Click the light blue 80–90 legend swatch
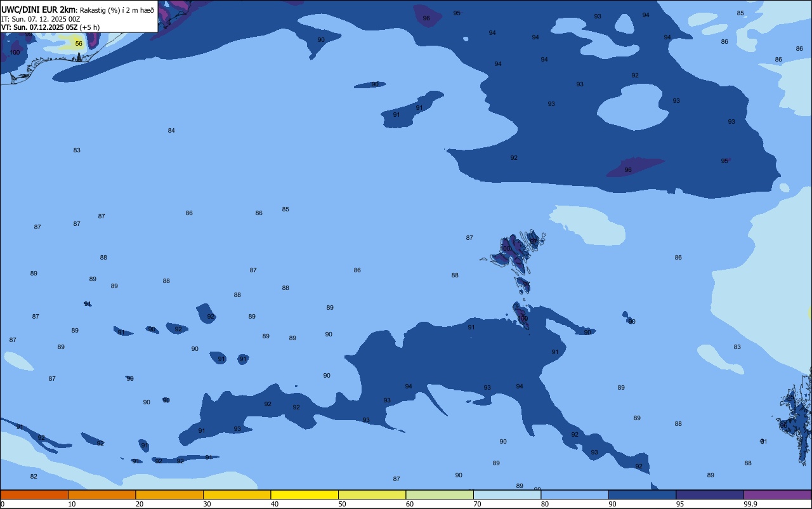The image size is (812, 509). [575, 494]
